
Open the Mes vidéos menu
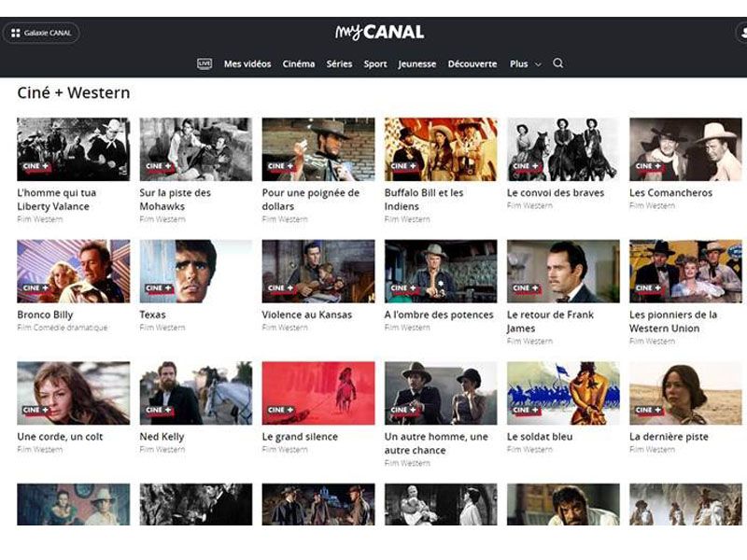[247, 63]
